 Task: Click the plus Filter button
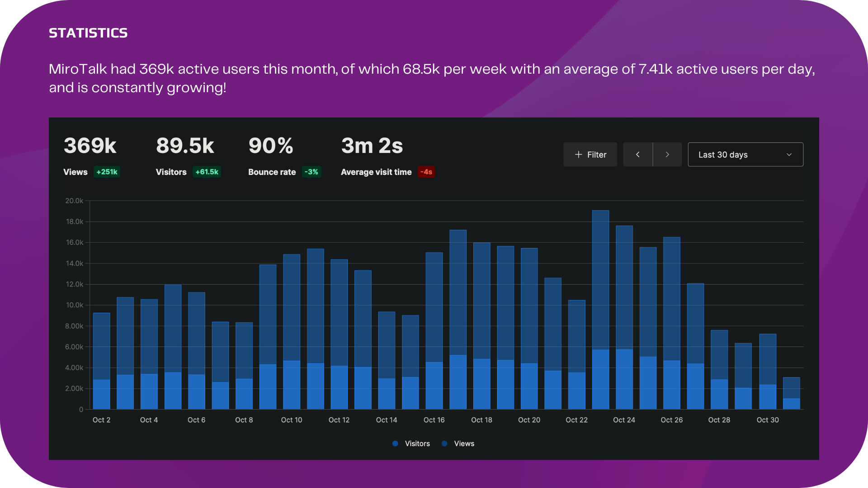click(590, 155)
